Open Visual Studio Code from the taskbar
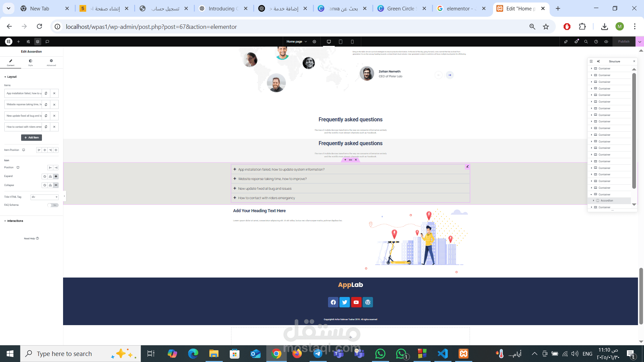 pos(443,354)
